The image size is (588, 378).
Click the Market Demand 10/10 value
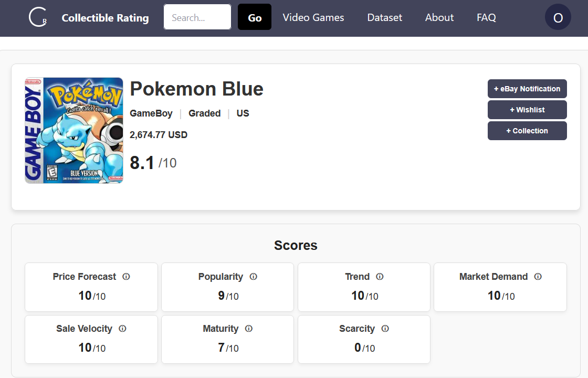[501, 296]
